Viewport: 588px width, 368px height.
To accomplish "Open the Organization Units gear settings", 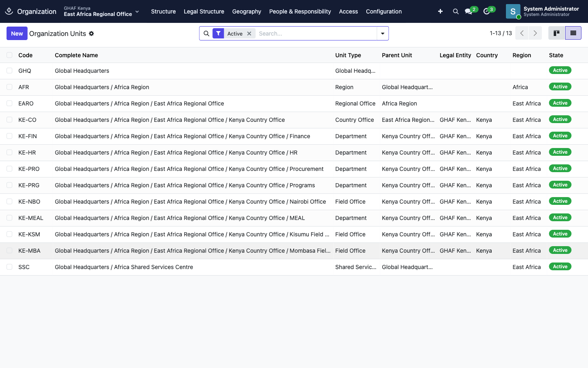I will (x=91, y=34).
